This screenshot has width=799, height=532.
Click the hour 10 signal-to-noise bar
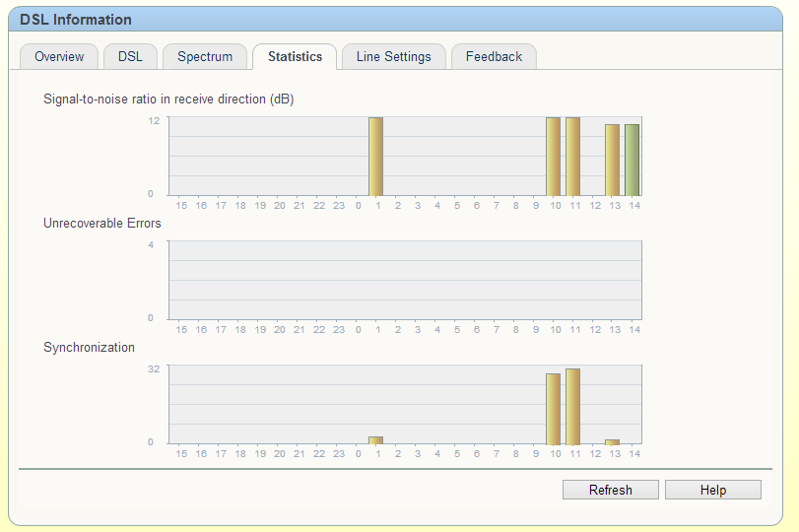[554, 157]
